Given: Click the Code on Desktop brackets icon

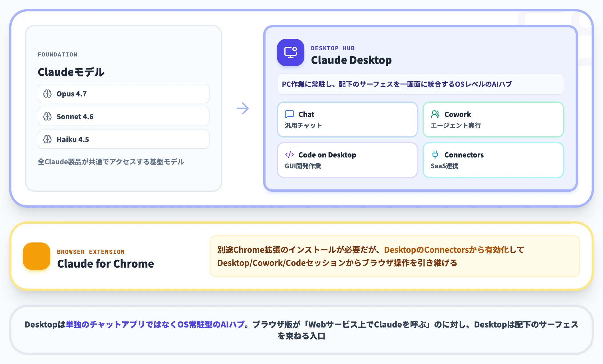Looking at the screenshot, I should click(290, 155).
